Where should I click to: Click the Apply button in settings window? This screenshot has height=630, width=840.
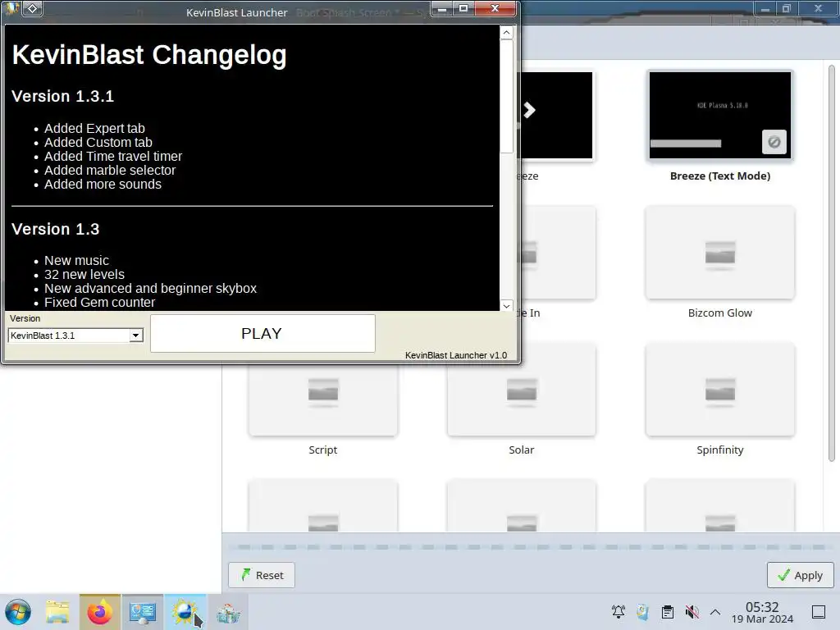click(x=801, y=575)
